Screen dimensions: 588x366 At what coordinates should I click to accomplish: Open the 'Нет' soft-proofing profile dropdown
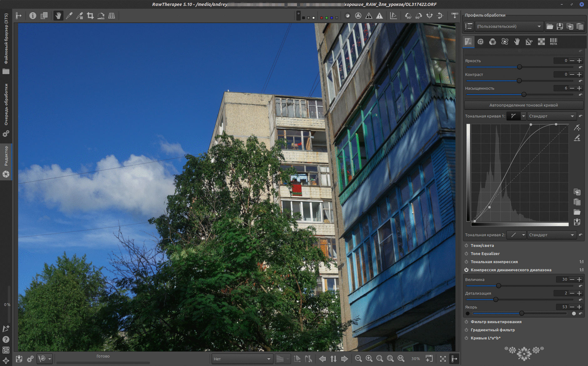tap(242, 359)
